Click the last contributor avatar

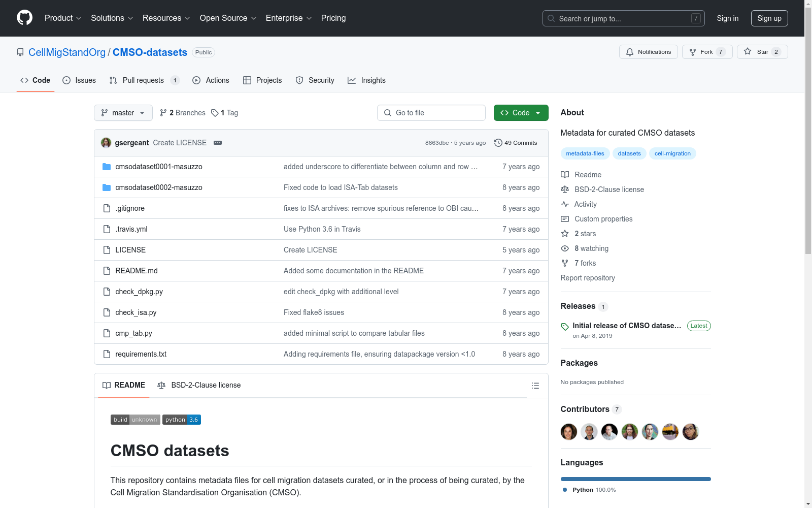tap(691, 432)
